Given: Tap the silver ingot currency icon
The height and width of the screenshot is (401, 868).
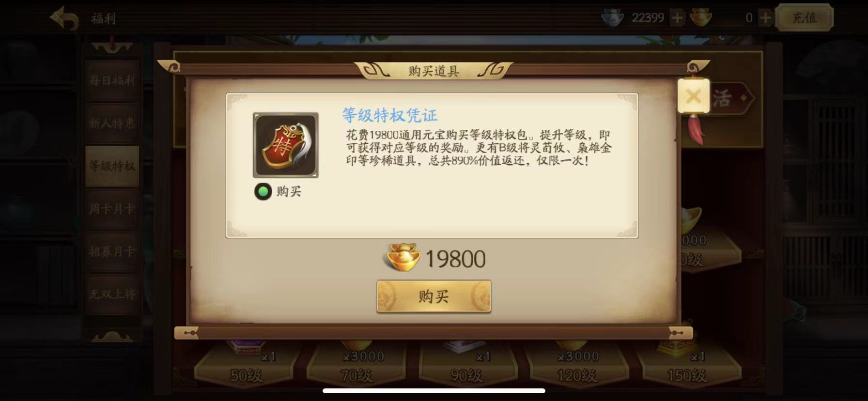Looking at the screenshot, I should [x=613, y=18].
